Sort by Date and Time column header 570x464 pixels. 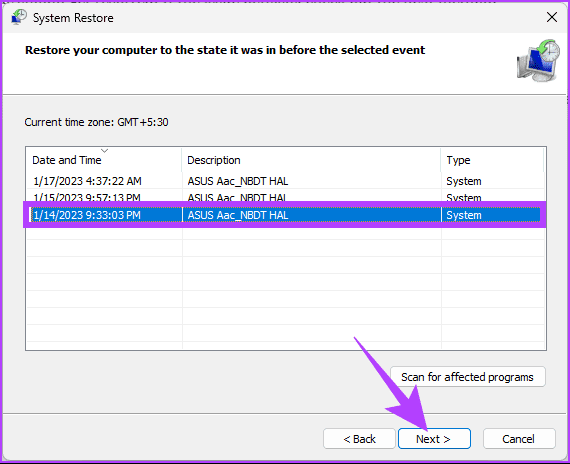pyautogui.click(x=104, y=160)
